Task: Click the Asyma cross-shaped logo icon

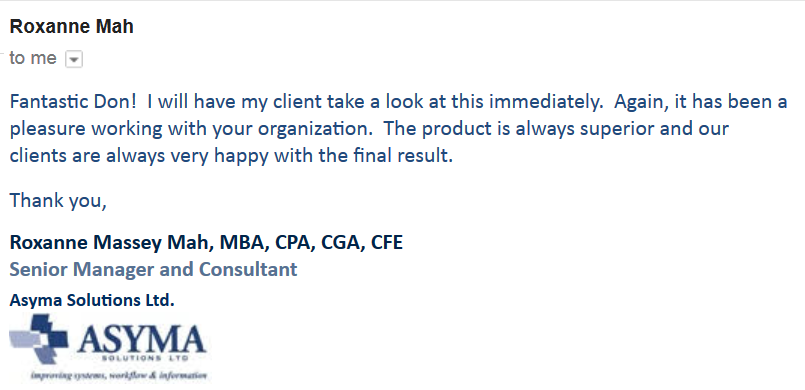Action: (x=39, y=339)
